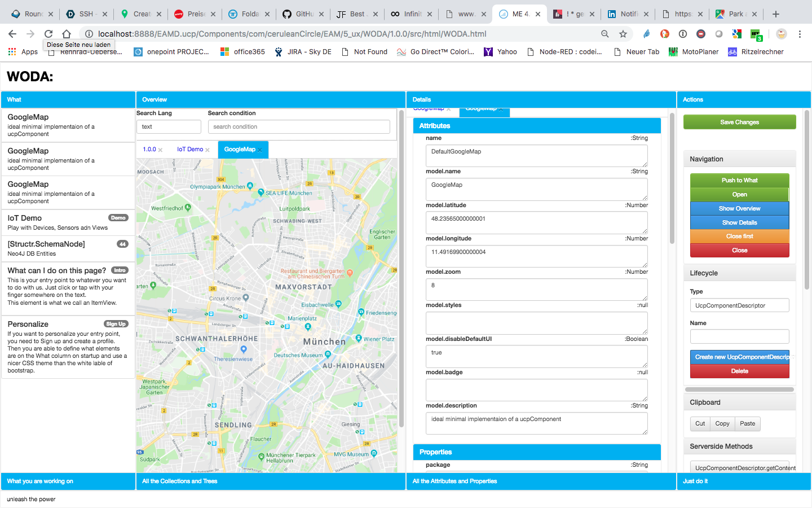Click the name attribute field DefaultGoogleMap
The width and height of the screenshot is (812, 508).
pyautogui.click(x=536, y=155)
